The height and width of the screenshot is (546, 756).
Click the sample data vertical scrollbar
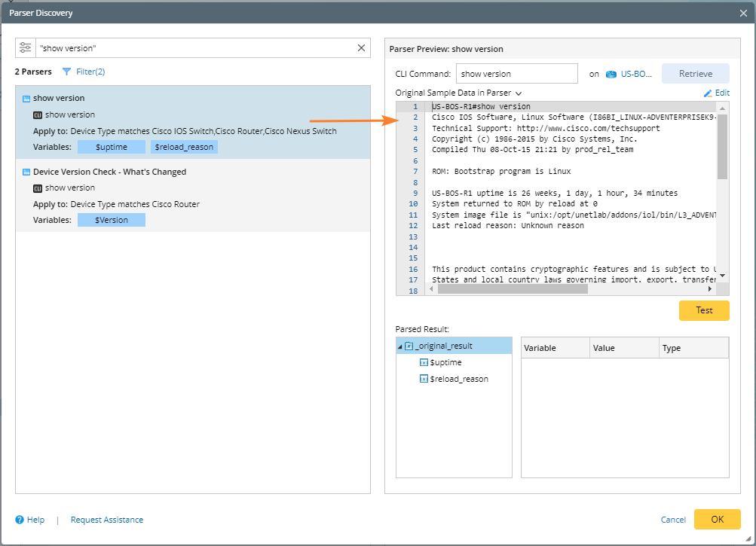pyautogui.click(x=722, y=147)
